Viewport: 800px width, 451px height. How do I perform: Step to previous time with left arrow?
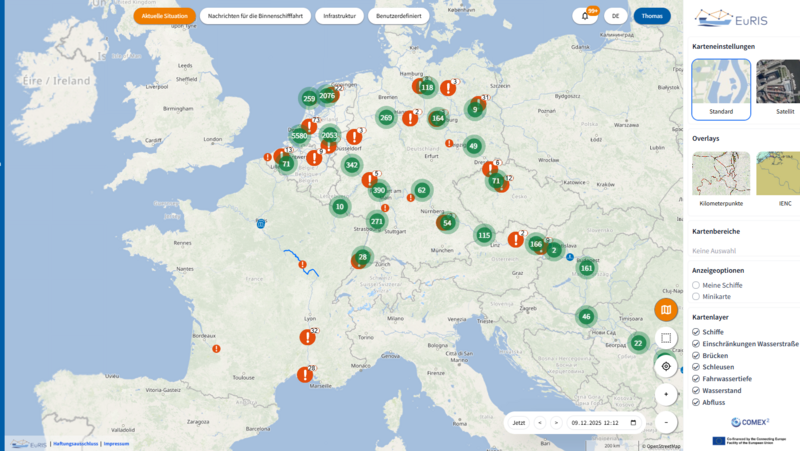(540, 423)
